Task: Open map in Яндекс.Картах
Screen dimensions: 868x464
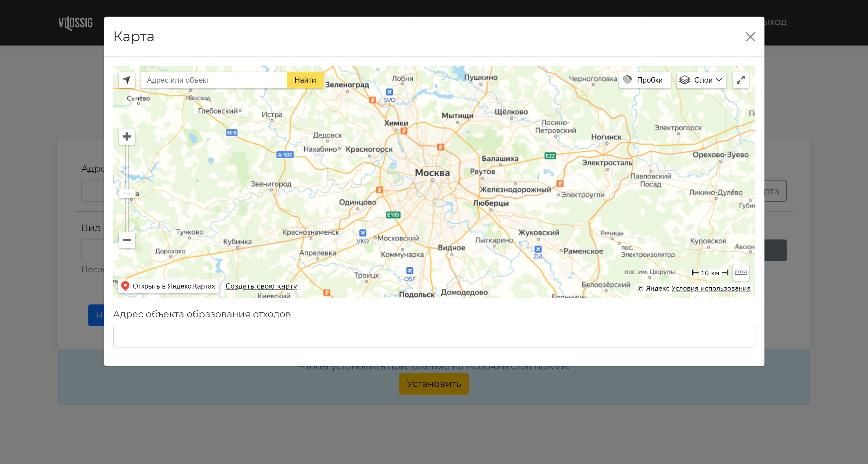Action: [169, 286]
